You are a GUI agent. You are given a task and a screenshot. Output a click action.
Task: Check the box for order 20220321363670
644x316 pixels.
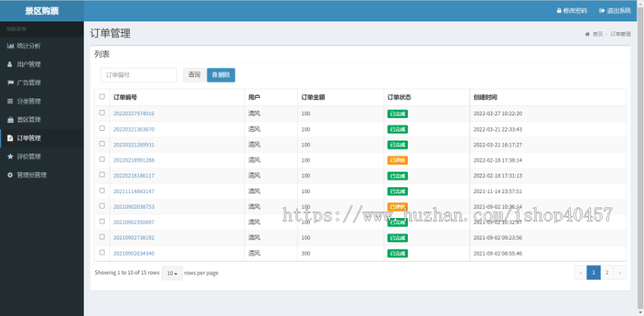[102, 129]
